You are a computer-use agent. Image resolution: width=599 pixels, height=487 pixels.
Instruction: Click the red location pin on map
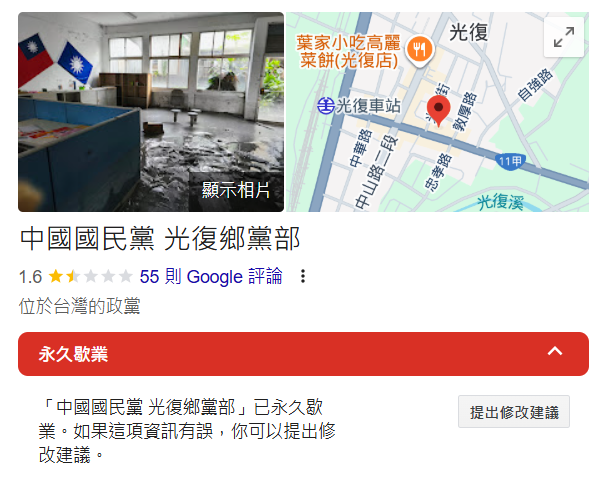point(439,110)
